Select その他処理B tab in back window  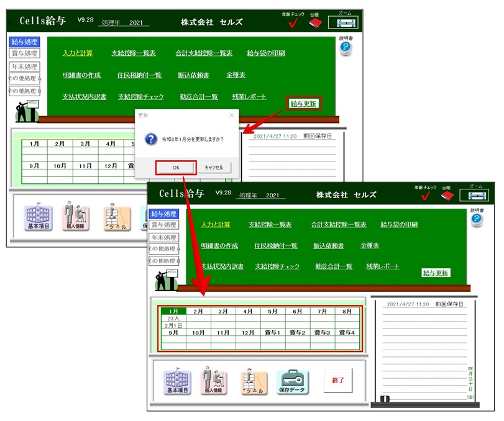click(24, 91)
